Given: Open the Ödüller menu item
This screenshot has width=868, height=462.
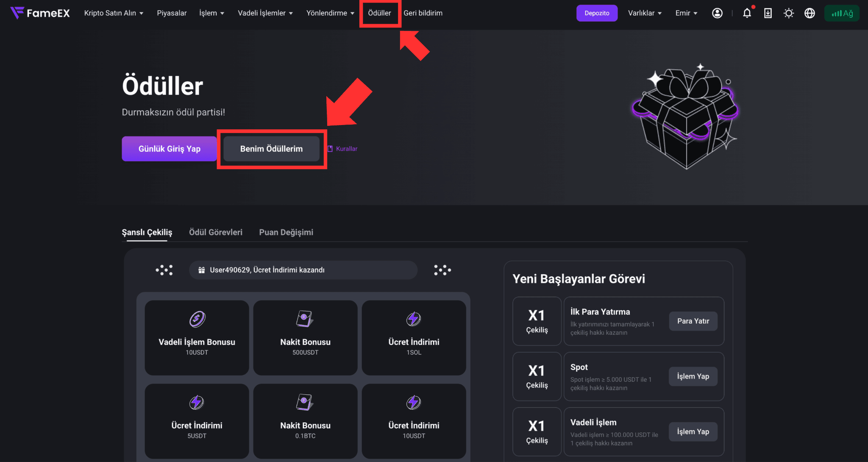Looking at the screenshot, I should click(379, 13).
